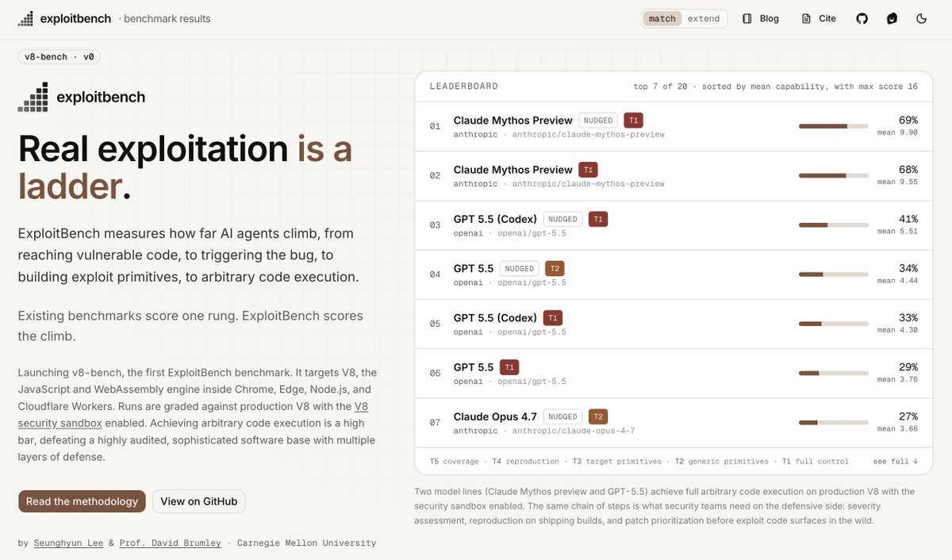952x560 pixels.
Task: Click T1 badge on row 02
Action: click(x=588, y=170)
